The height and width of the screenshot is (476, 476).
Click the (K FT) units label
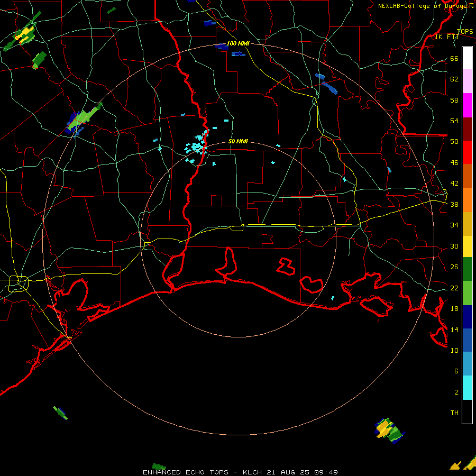pyautogui.click(x=447, y=36)
